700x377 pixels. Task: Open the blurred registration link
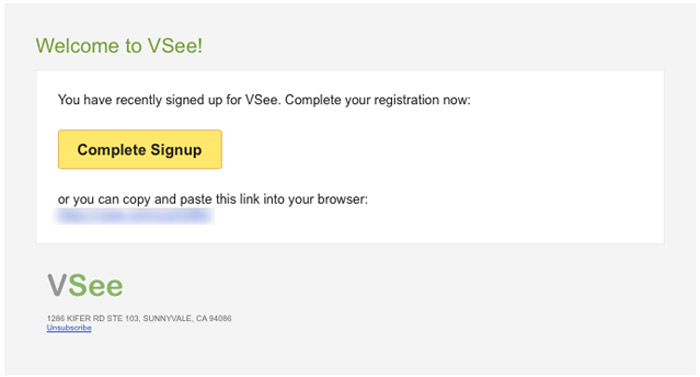pyautogui.click(x=134, y=216)
